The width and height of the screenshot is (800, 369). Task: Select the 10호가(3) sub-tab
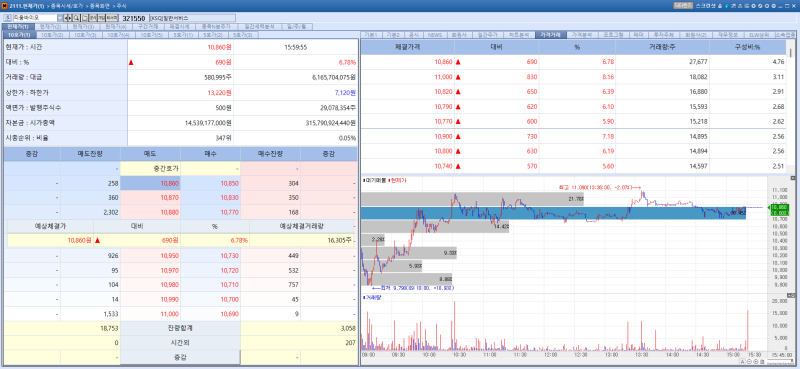(85, 35)
